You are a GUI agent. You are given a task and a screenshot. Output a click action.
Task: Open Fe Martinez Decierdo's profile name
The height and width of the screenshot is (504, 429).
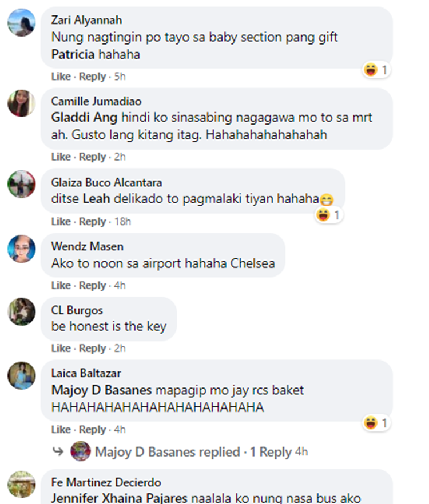click(106, 482)
